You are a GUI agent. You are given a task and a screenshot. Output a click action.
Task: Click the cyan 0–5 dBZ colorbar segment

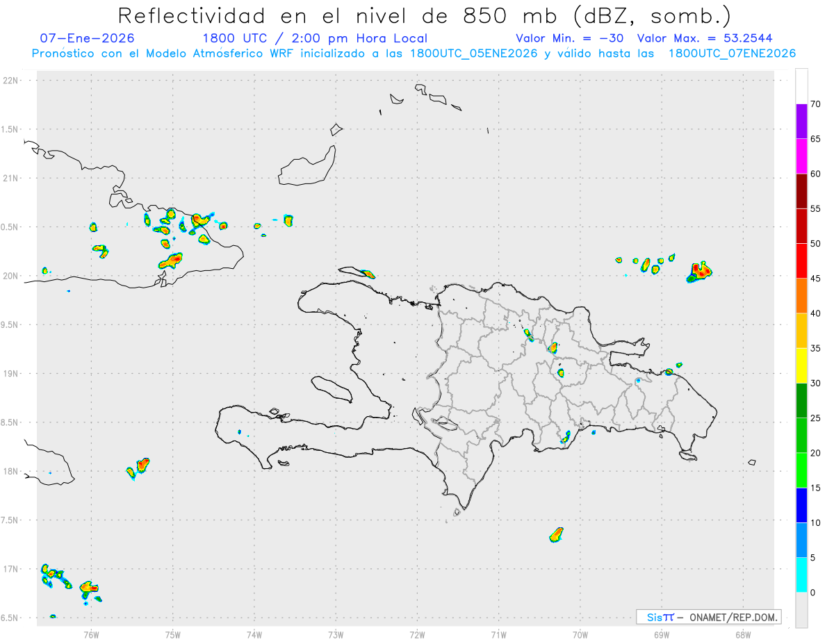click(x=801, y=575)
